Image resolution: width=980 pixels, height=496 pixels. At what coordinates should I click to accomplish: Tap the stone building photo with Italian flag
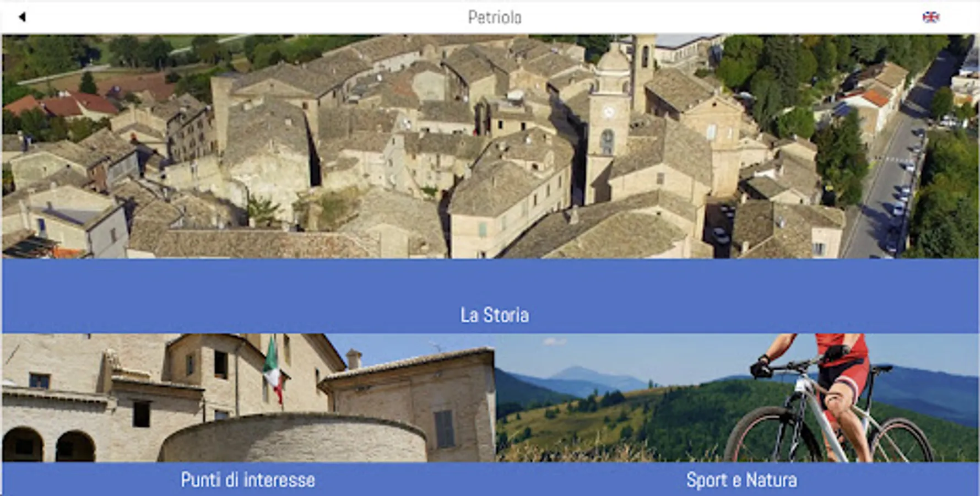point(248,397)
